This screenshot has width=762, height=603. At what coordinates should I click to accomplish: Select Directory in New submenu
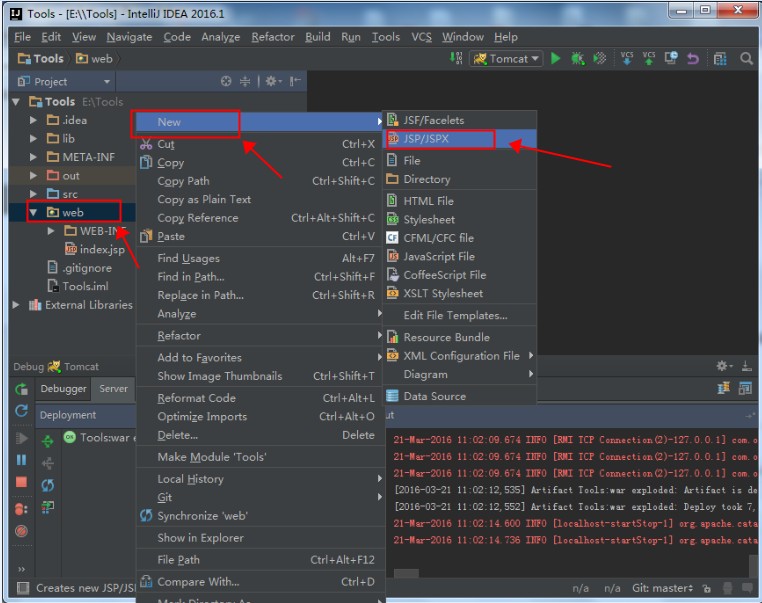pyautogui.click(x=460, y=179)
